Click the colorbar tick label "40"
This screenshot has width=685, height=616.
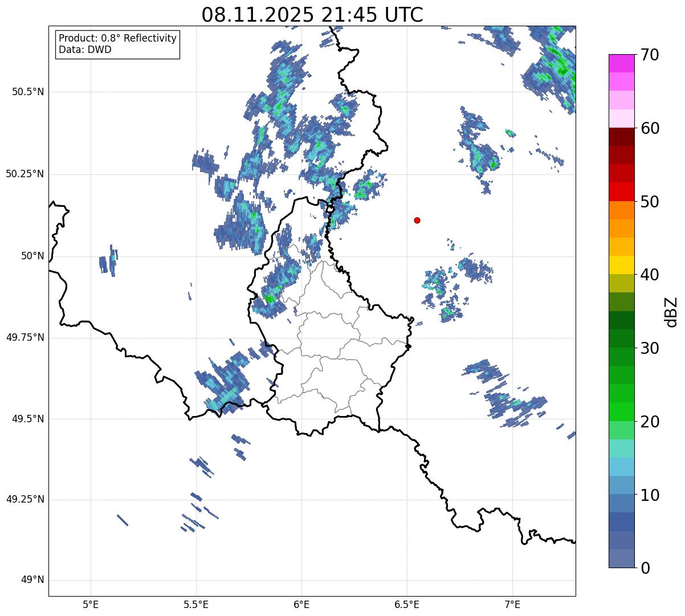pos(650,275)
